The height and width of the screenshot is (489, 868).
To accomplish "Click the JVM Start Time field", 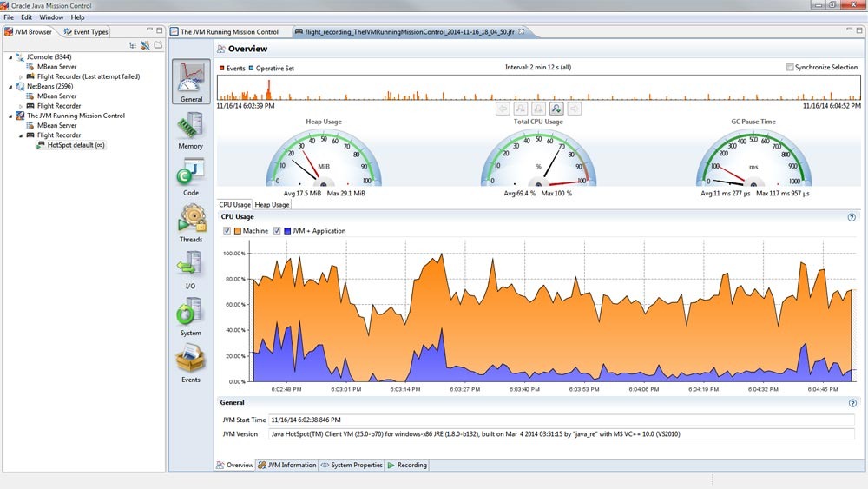I will 562,420.
